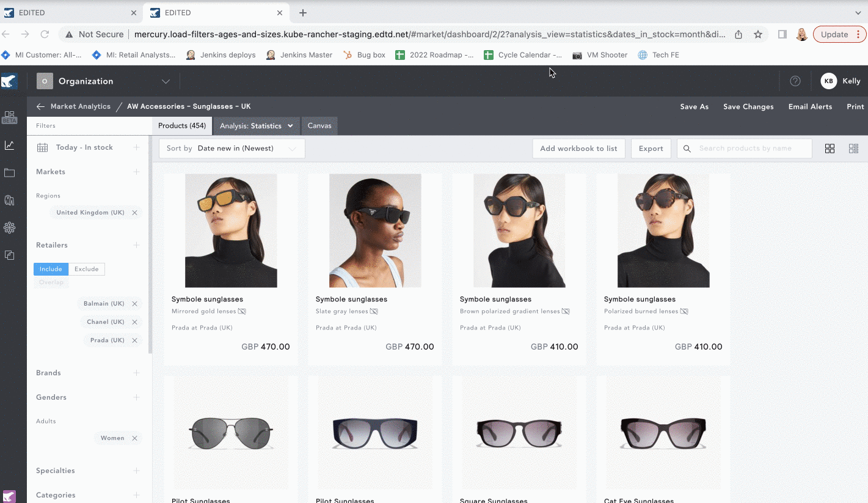Expand the Retailers filter with plus
This screenshot has width=868, height=503.
coord(136,245)
